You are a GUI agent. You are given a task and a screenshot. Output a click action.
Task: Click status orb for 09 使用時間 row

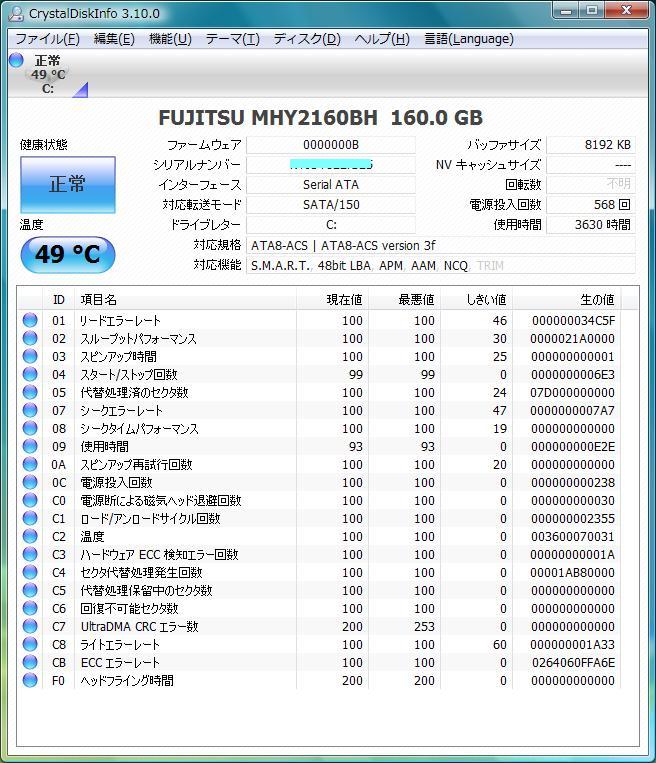pyautogui.click(x=30, y=446)
